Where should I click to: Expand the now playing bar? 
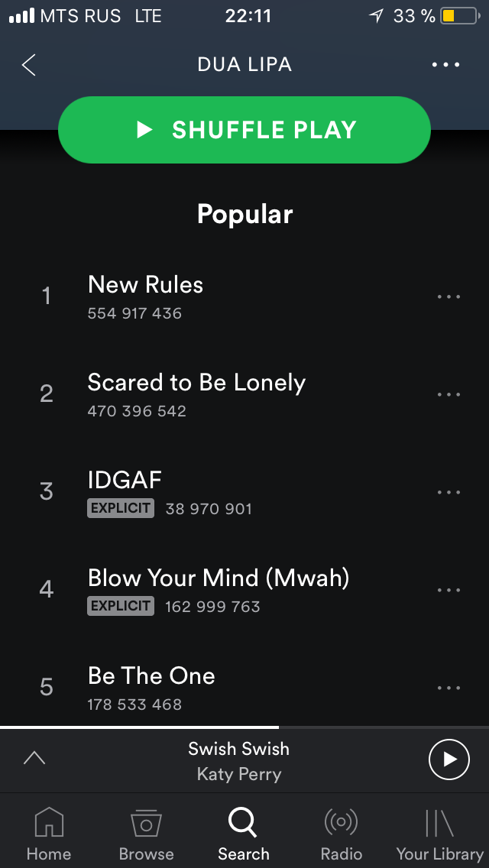pos(34,758)
